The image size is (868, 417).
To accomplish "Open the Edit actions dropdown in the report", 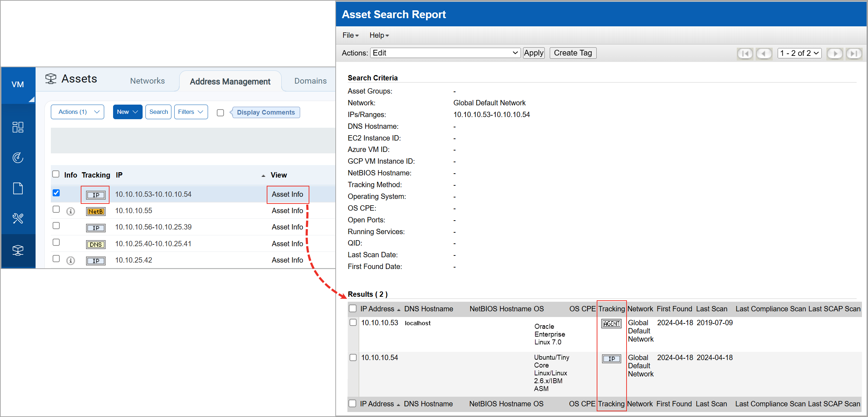I will [x=445, y=53].
